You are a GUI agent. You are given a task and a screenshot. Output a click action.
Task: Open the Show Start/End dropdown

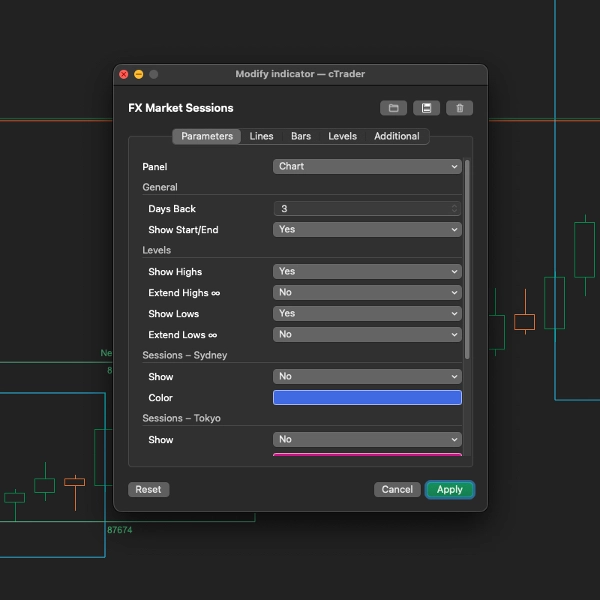tap(367, 230)
